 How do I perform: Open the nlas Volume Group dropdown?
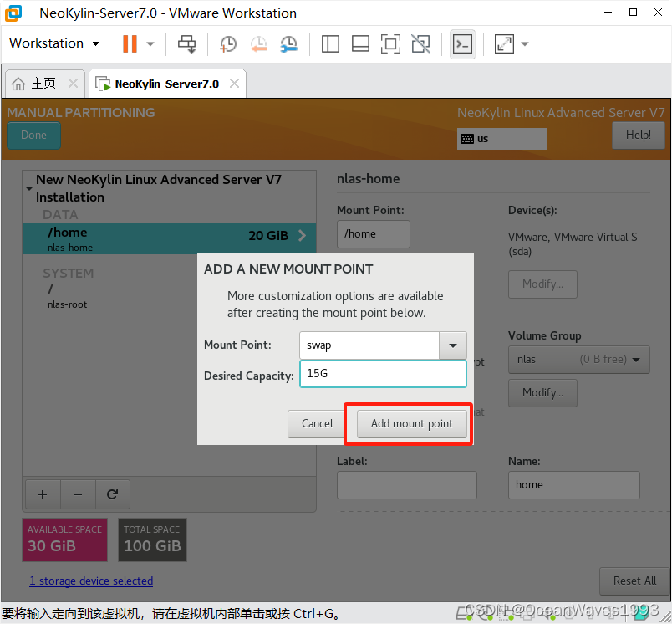coord(579,360)
